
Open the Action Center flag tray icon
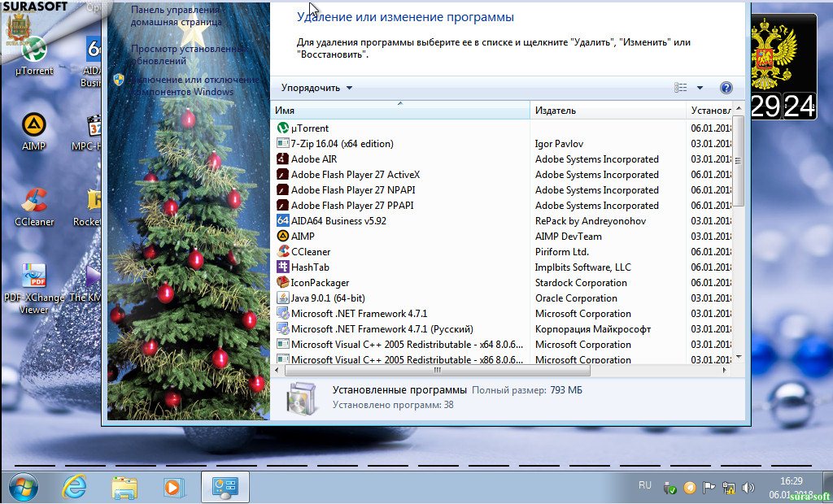coord(709,487)
